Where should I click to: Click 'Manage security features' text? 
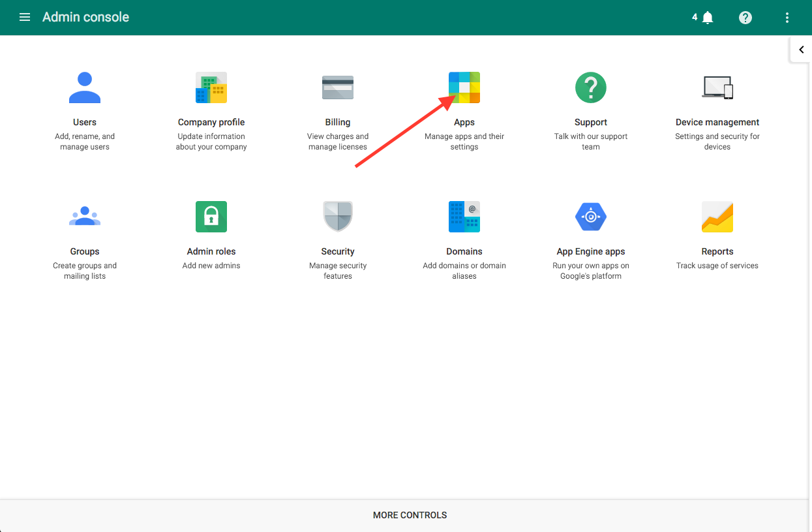pyautogui.click(x=338, y=271)
